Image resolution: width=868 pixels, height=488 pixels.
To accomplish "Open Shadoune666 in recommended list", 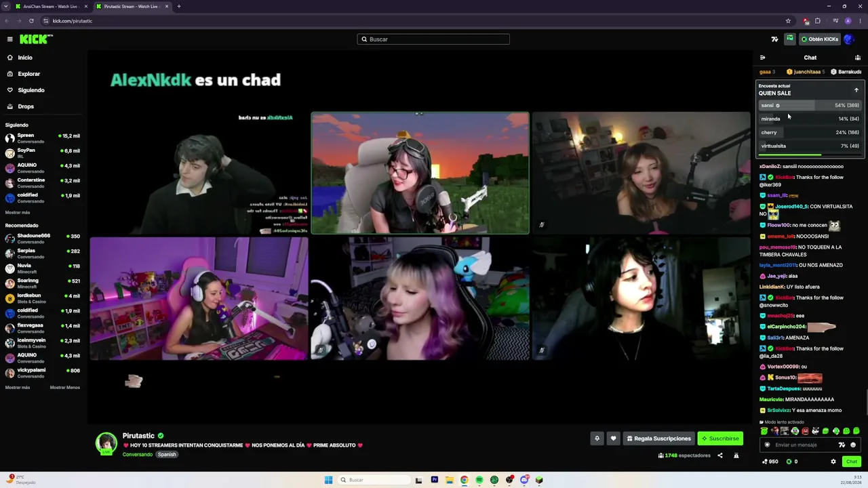I will (x=43, y=239).
